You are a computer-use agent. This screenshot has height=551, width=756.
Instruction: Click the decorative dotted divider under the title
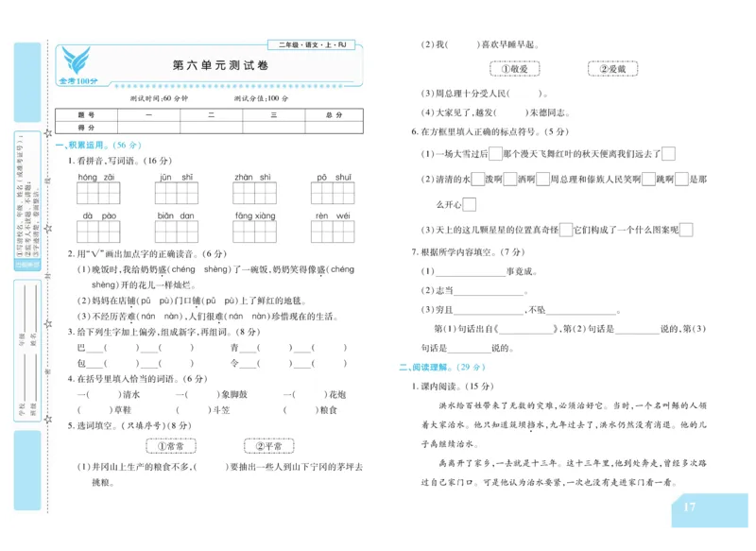246,84
